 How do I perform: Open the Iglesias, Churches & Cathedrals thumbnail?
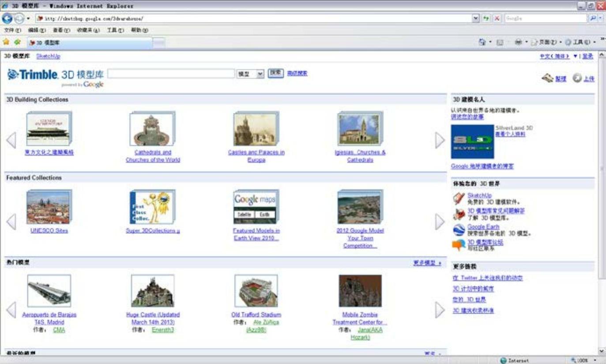(x=360, y=128)
